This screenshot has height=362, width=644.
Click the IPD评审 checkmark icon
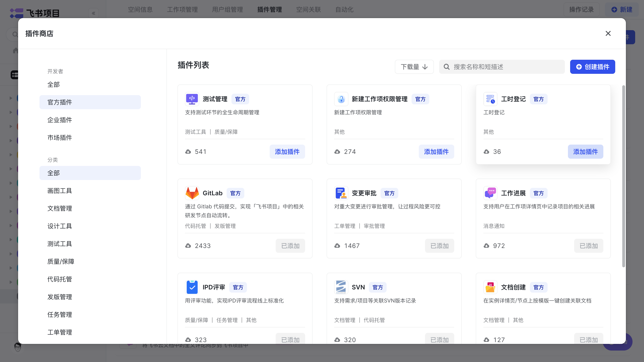192,287
